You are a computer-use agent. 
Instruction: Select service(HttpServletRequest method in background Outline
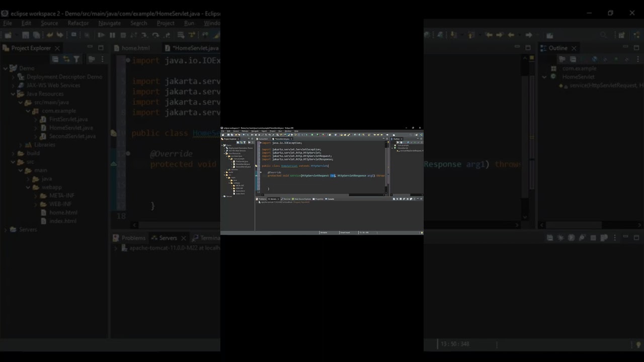(x=606, y=86)
